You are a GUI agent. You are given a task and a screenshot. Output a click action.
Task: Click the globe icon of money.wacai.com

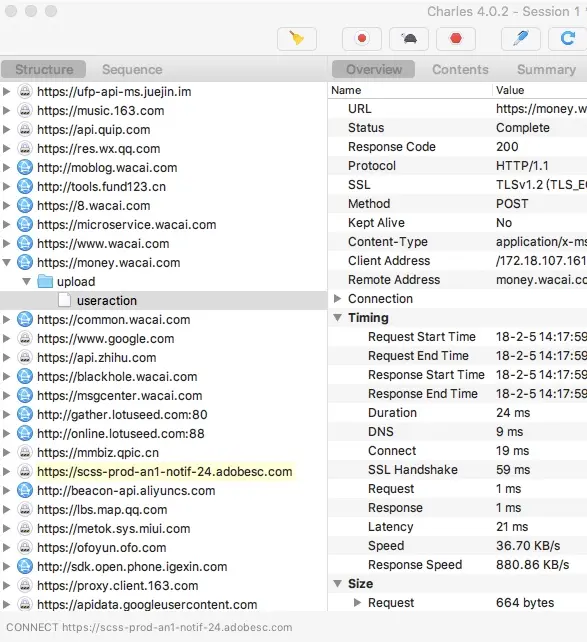[x=25, y=262]
